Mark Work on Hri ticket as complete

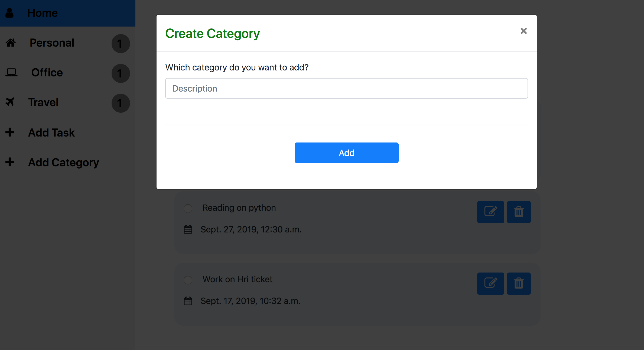click(188, 280)
